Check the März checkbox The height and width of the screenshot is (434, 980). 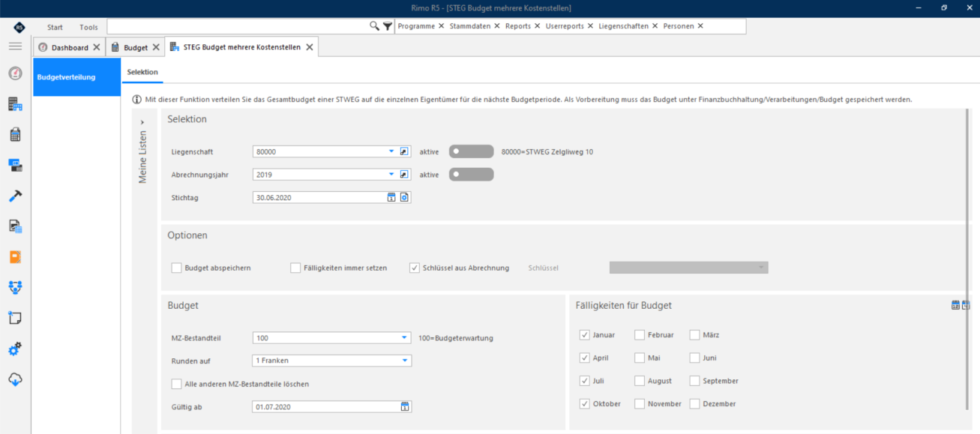click(x=695, y=335)
